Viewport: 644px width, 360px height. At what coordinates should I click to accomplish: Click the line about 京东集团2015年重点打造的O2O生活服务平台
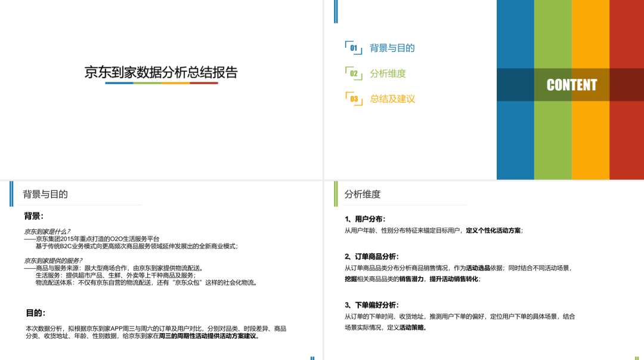click(92, 239)
